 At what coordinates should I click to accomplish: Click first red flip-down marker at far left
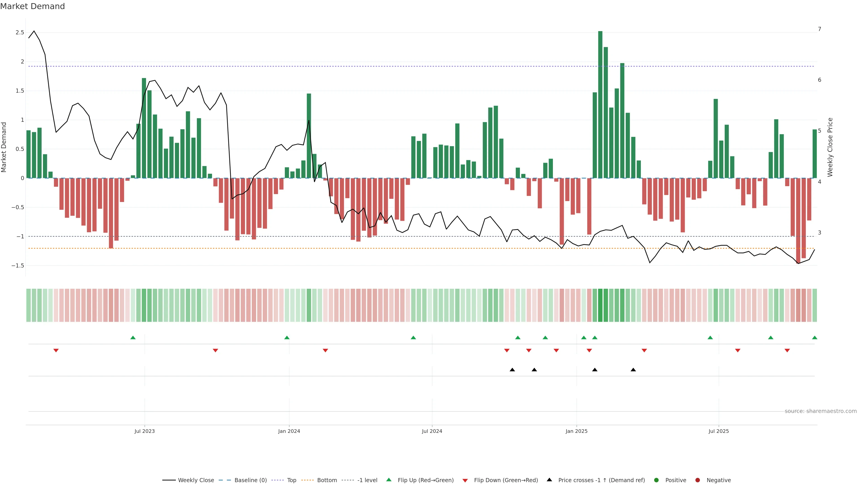(56, 351)
